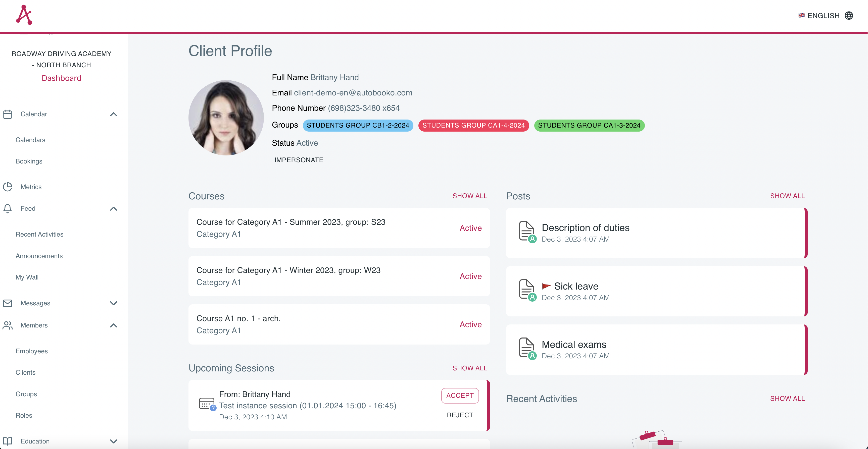Click the question-mark icon on the session card
The height and width of the screenshot is (449, 868).
(213, 409)
